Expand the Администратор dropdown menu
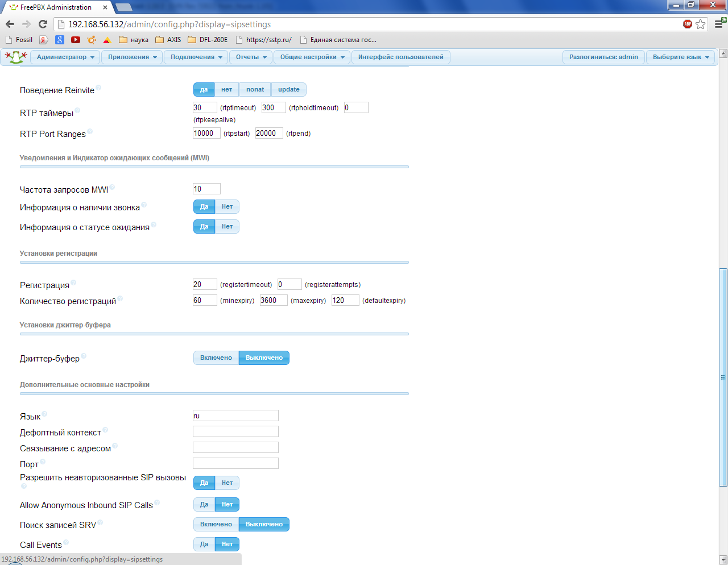This screenshot has height=565, width=728. [x=65, y=57]
